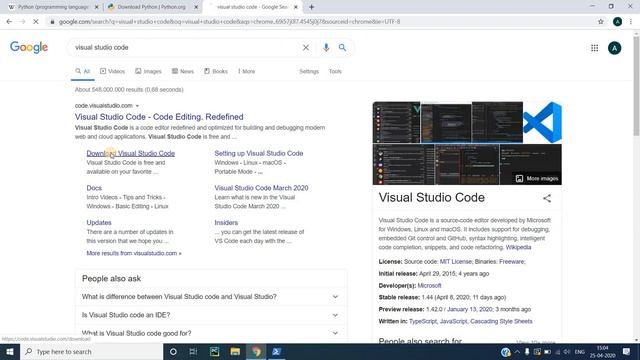The image size is (640, 360).
Task: Show hidden system tray icons
Action: click(517, 352)
